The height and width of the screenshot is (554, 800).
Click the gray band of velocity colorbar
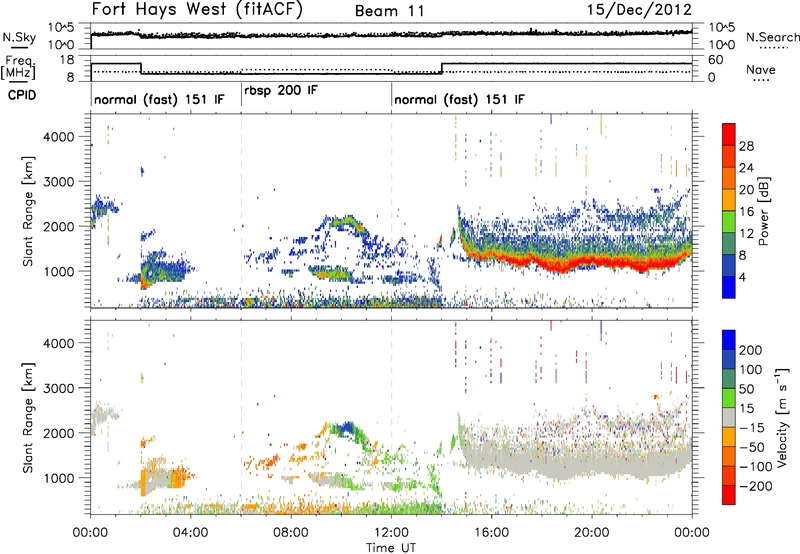pos(729,418)
